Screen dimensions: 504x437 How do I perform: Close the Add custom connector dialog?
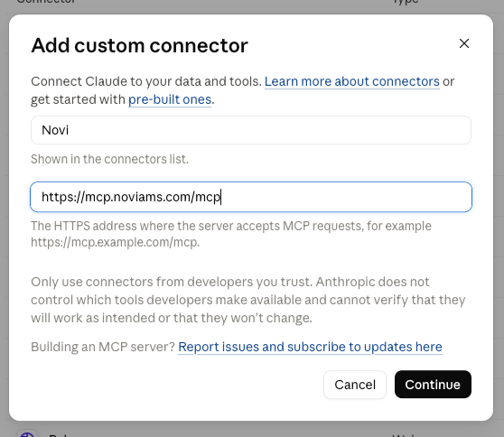[464, 43]
